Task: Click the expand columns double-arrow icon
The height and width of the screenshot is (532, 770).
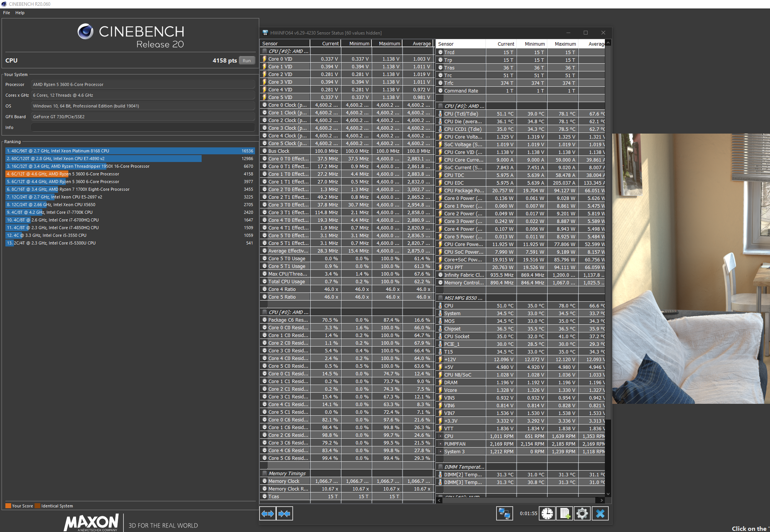Action: coord(268,514)
